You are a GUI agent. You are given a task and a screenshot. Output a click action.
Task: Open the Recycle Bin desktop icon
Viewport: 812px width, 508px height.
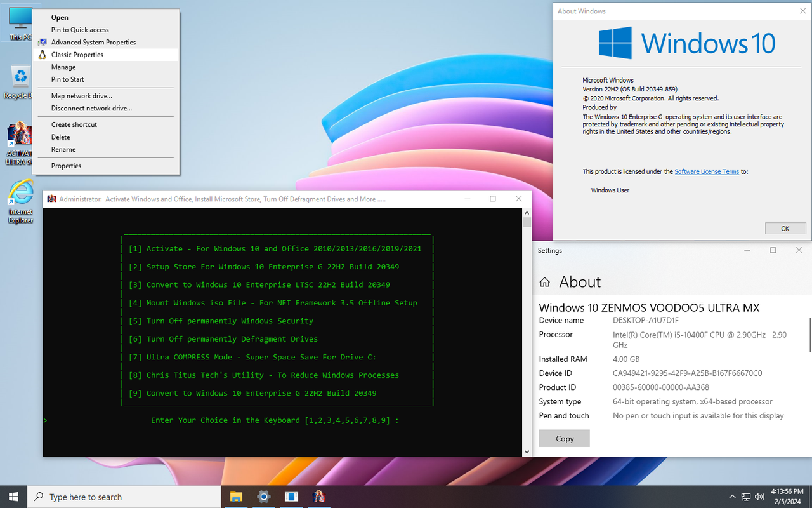[x=20, y=83]
